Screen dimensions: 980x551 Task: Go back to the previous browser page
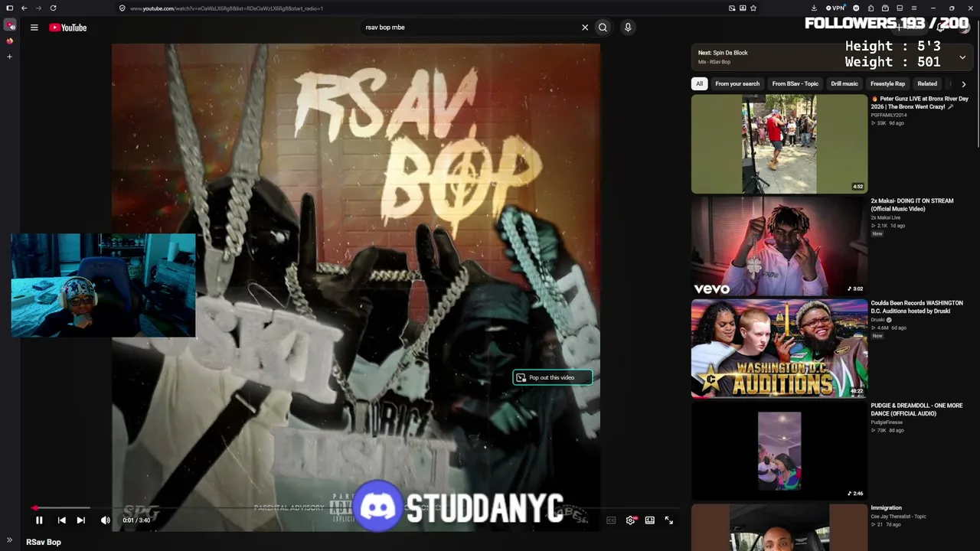pyautogui.click(x=24, y=8)
